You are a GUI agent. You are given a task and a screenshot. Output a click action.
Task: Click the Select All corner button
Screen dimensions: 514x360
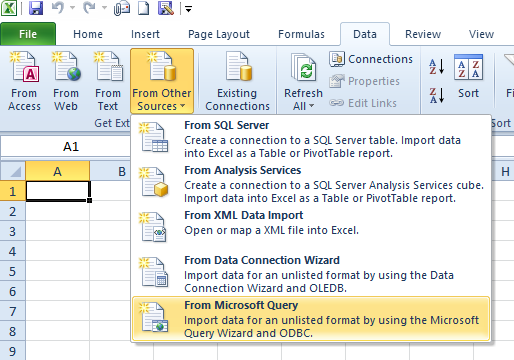click(x=13, y=171)
